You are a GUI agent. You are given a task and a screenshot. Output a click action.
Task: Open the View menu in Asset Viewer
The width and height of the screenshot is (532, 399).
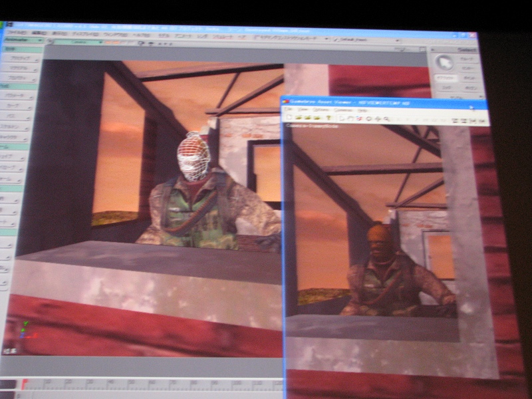(x=303, y=110)
